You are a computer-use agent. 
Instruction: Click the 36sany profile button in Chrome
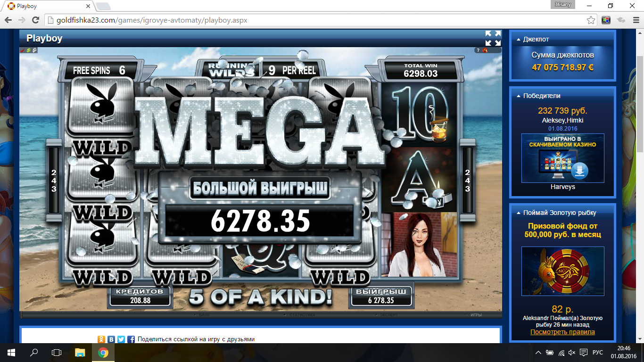pos(563,4)
